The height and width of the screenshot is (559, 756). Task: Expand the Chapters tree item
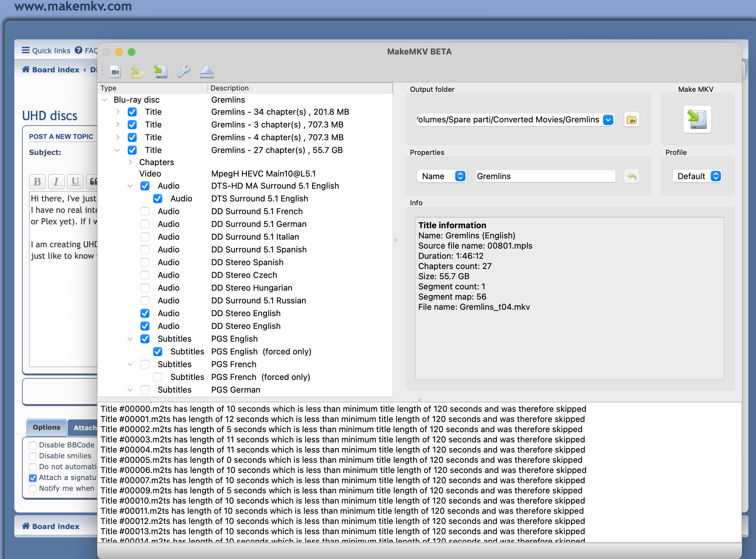[x=131, y=162]
